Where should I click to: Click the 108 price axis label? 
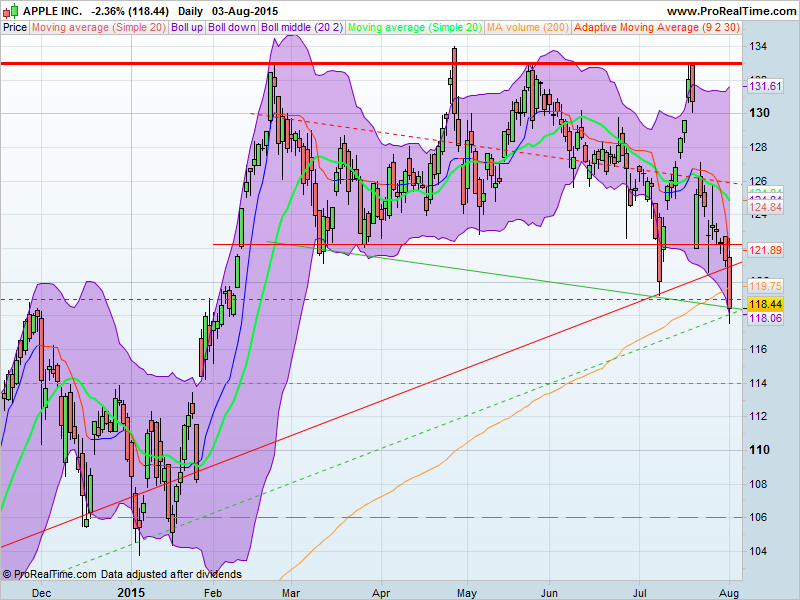pos(758,484)
